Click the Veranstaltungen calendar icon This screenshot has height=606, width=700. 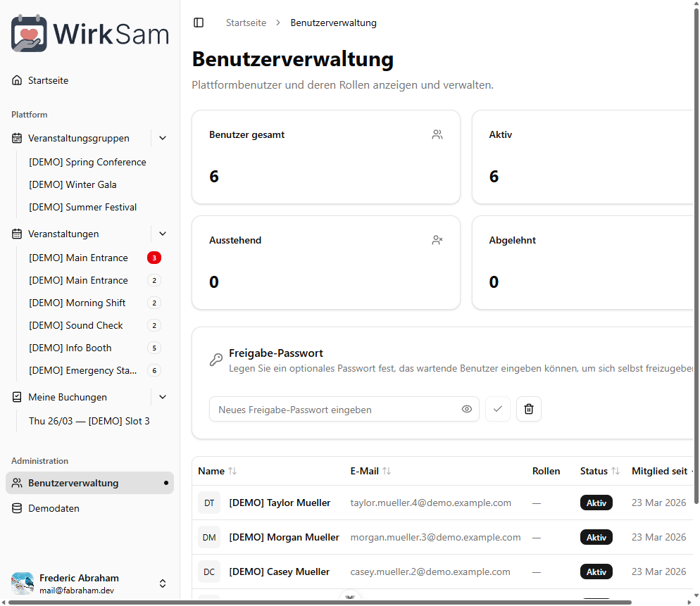click(17, 234)
